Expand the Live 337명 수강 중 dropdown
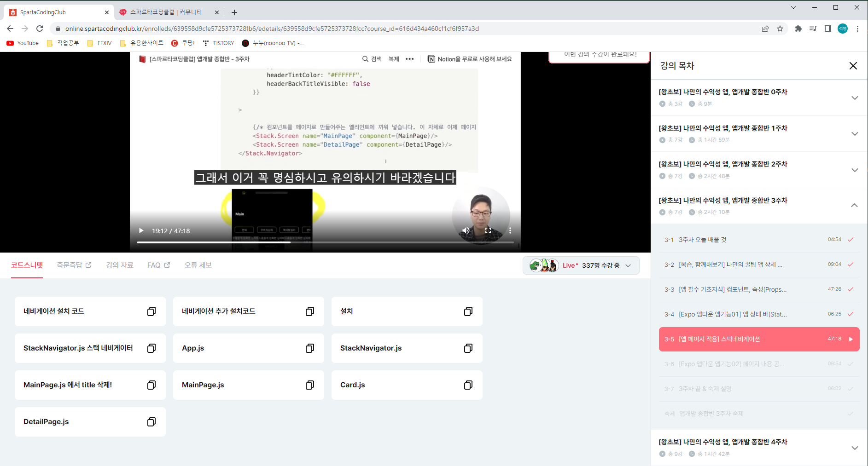Screen dimensions: 868x466 (x=581, y=265)
